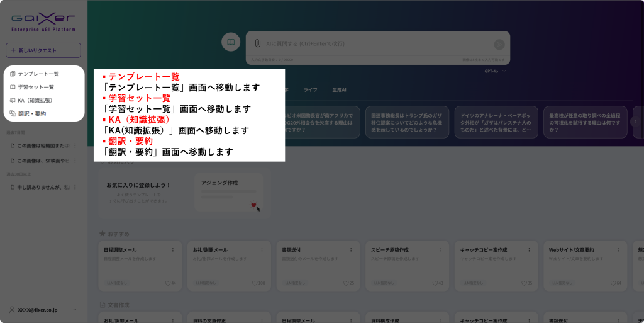The image size is (644, 323).
Task: Toggle the heart on 日程調整メール card
Action: point(168,283)
